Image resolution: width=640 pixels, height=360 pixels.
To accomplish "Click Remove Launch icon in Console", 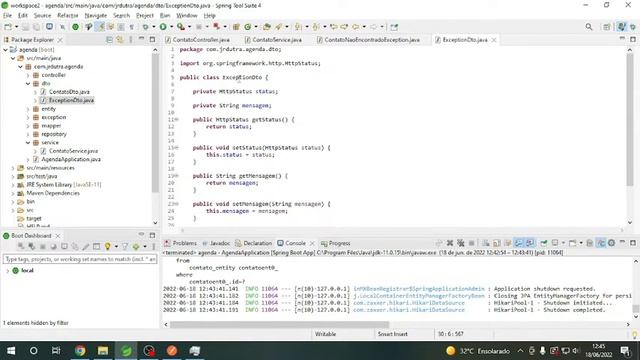I will click(450, 243).
